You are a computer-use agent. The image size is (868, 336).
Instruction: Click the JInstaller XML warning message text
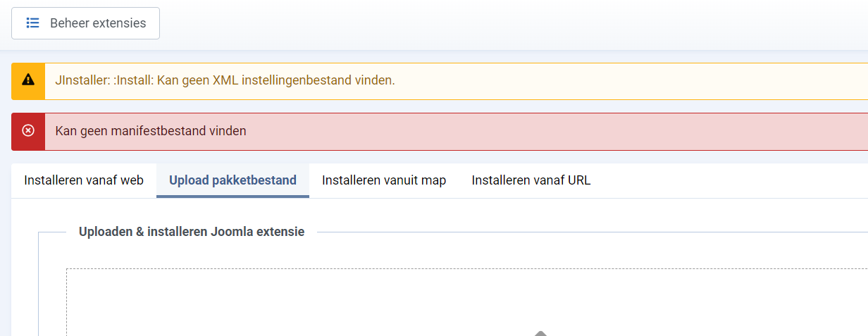pos(225,80)
